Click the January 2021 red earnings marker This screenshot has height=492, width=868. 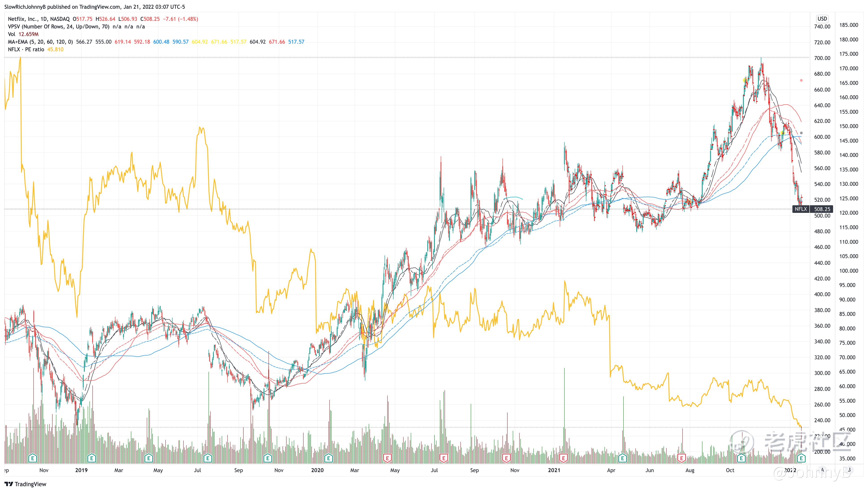pyautogui.click(x=563, y=458)
